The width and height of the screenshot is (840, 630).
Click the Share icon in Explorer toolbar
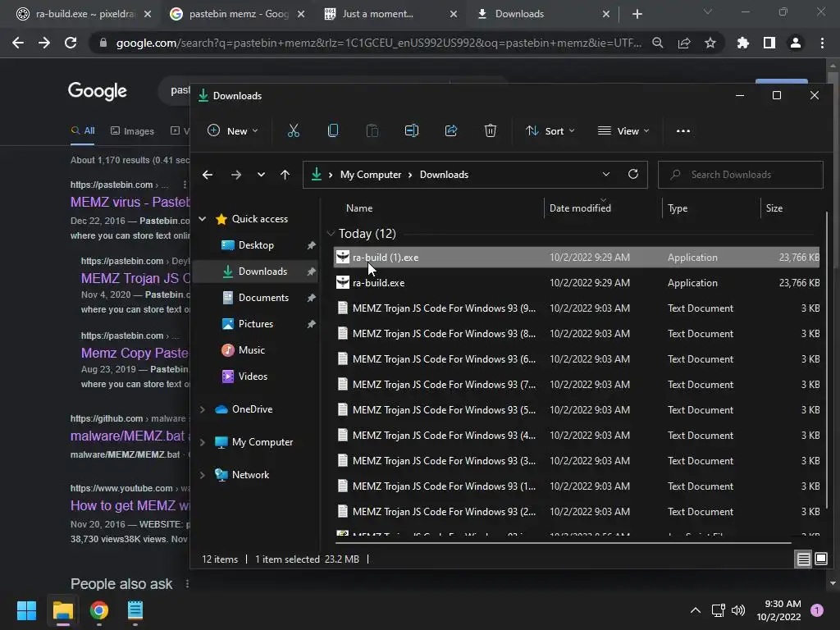point(451,130)
